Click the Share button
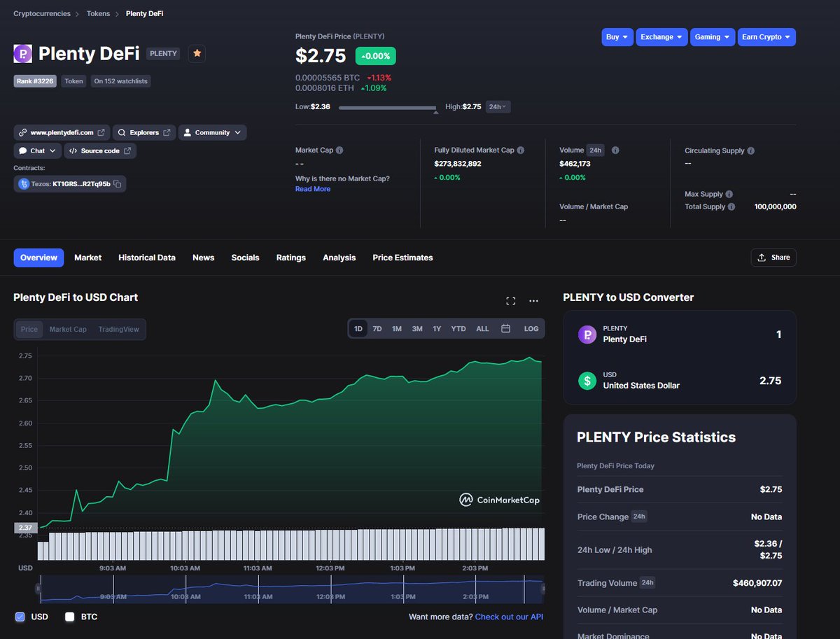Viewport: 840px width, 639px height. [x=773, y=258]
